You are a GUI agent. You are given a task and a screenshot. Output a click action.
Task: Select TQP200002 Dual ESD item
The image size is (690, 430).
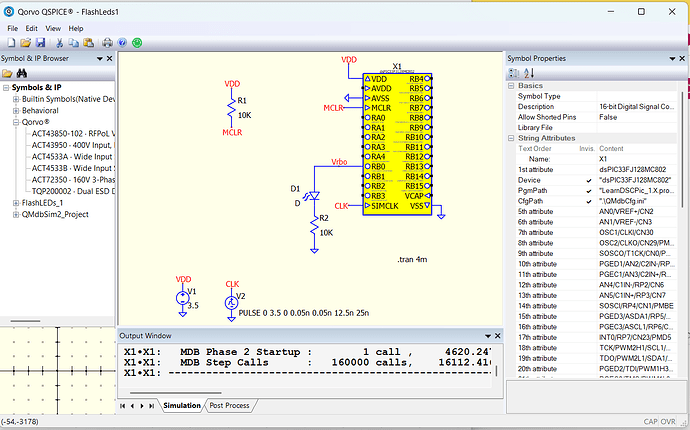click(x=73, y=191)
